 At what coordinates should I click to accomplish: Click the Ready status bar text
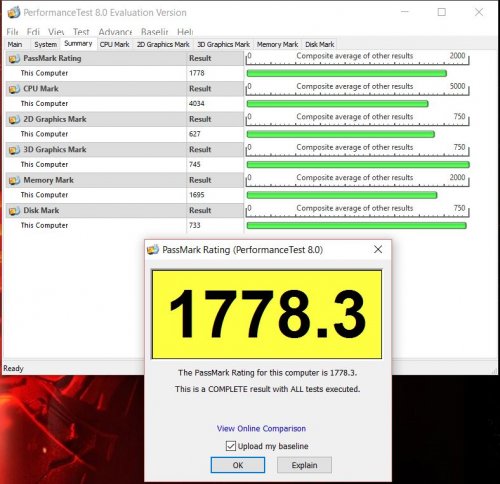click(13, 368)
